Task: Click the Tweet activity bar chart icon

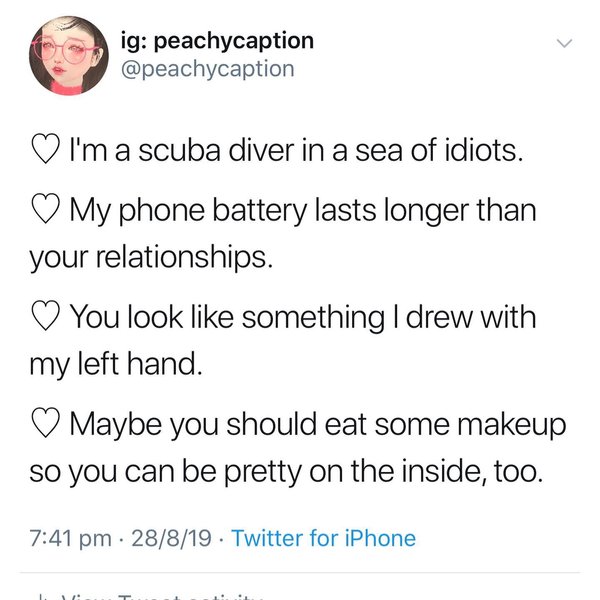Action: coord(42,596)
